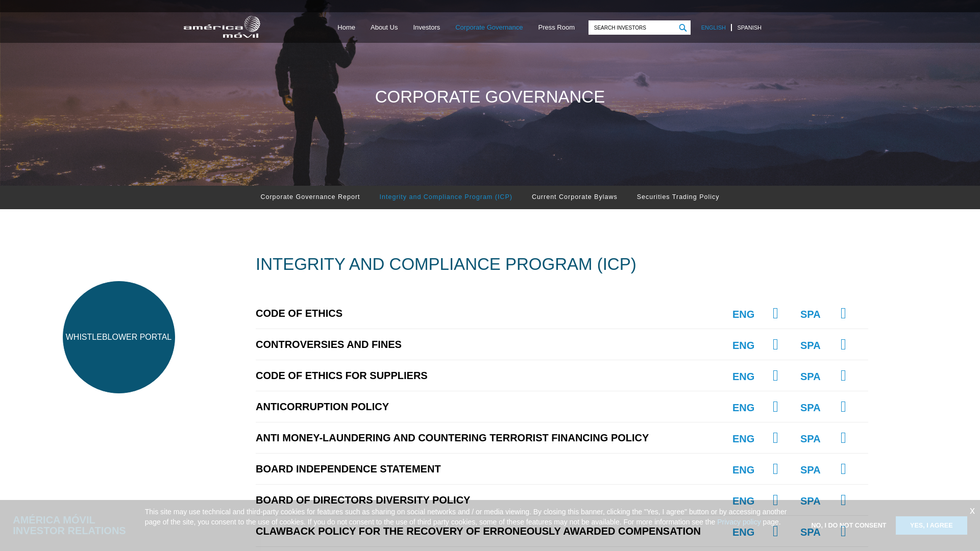Open Board Diversity Policy Spanish icon
Image resolution: width=980 pixels, height=551 pixels.
843,500
